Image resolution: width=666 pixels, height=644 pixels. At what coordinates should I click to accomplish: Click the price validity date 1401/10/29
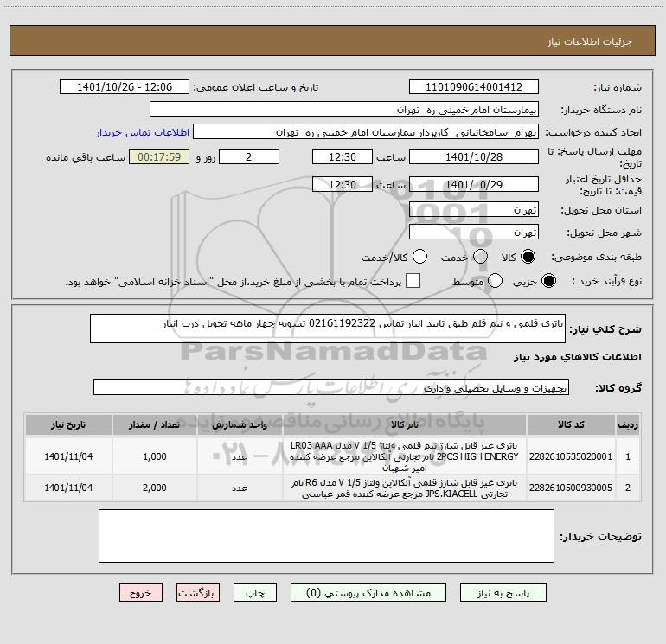(474, 184)
